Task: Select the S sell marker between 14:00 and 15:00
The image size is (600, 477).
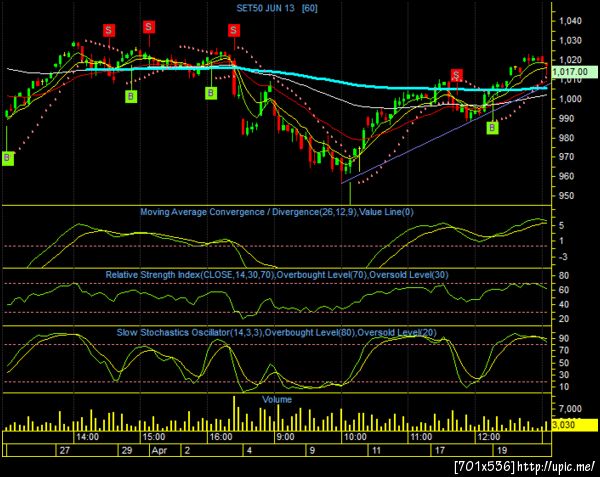Action: point(109,30)
